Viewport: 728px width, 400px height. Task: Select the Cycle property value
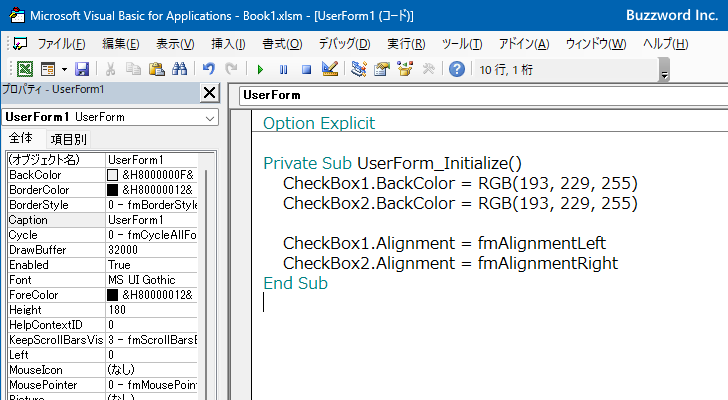152,235
